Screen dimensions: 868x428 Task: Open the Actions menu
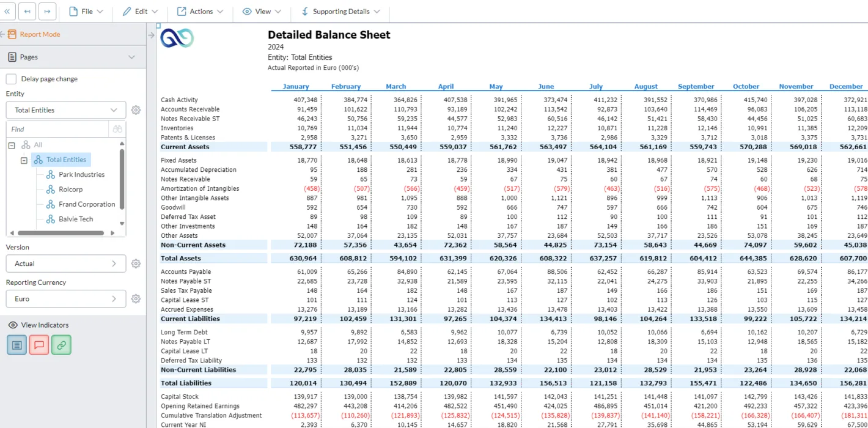click(200, 11)
